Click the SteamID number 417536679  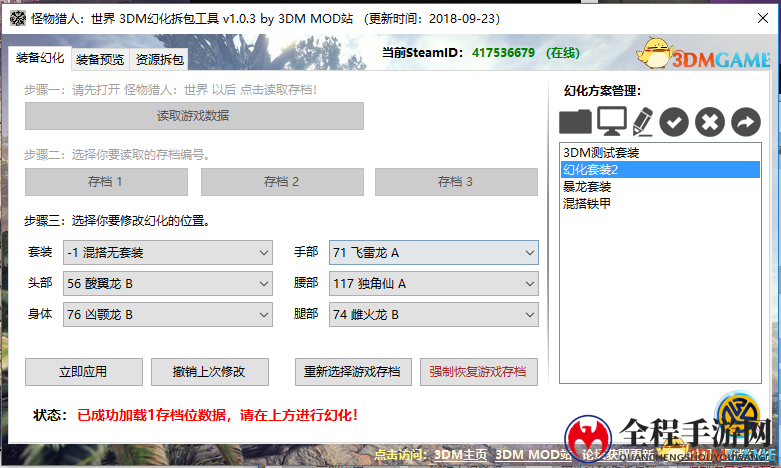(504, 53)
